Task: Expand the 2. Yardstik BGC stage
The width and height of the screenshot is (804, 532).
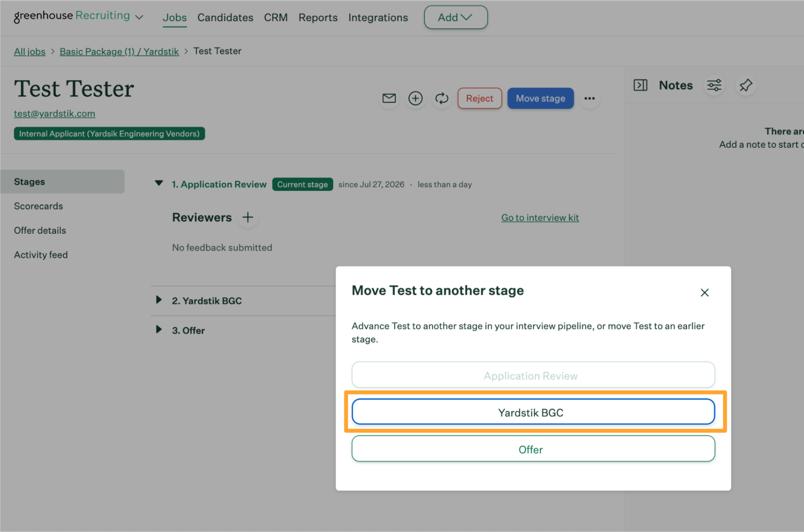Action: coord(159,300)
